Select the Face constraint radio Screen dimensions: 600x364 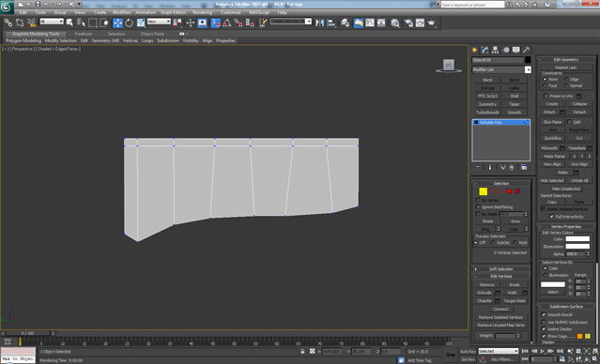point(545,85)
